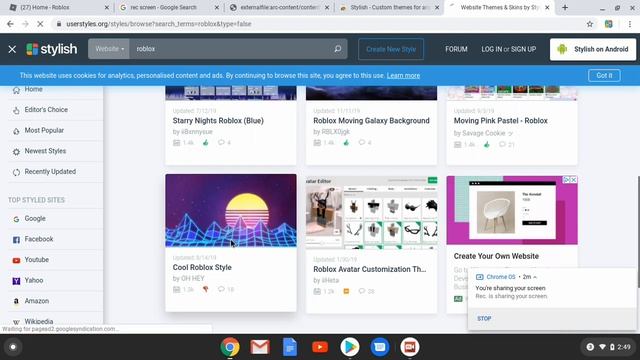Click the browser back arrow
This screenshot has width=640, height=360.
(x=10, y=24)
